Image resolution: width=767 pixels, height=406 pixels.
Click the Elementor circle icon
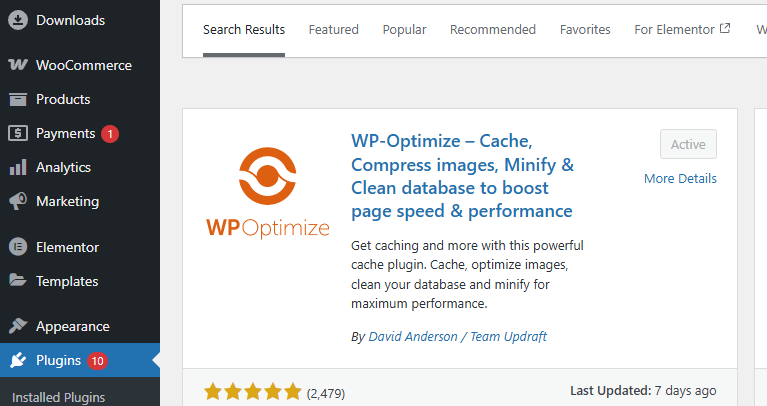[x=18, y=247]
